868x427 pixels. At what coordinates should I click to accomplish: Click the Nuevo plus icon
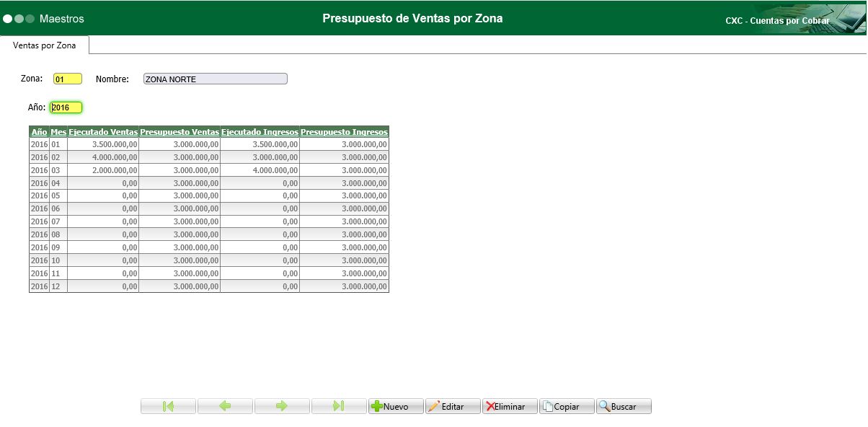(379, 406)
